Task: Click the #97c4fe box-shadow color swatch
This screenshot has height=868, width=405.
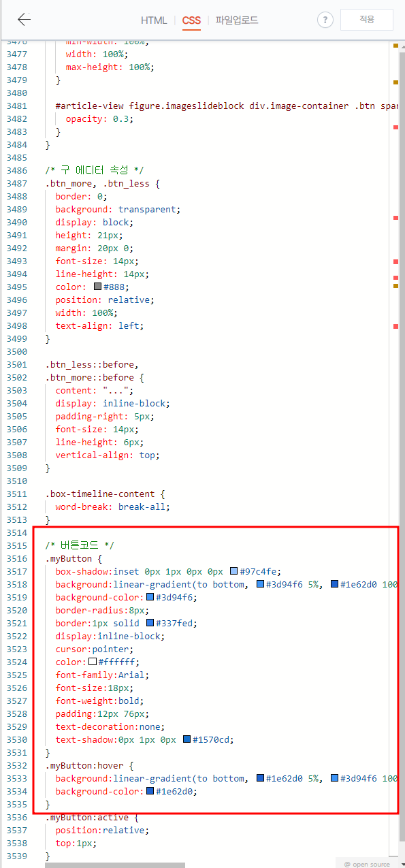Action: (233, 571)
